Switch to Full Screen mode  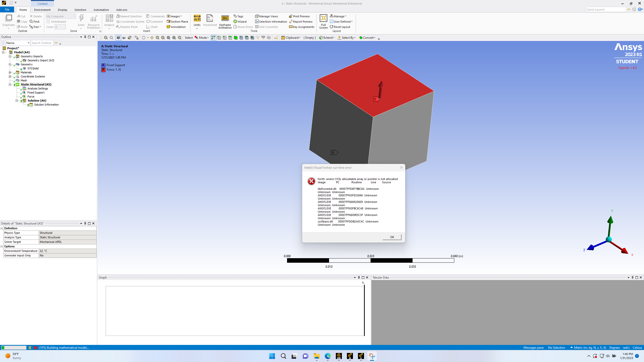[x=323, y=21]
